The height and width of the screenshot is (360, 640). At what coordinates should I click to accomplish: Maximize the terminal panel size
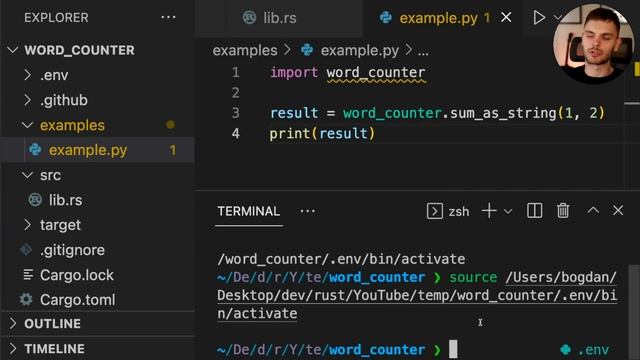click(x=593, y=211)
